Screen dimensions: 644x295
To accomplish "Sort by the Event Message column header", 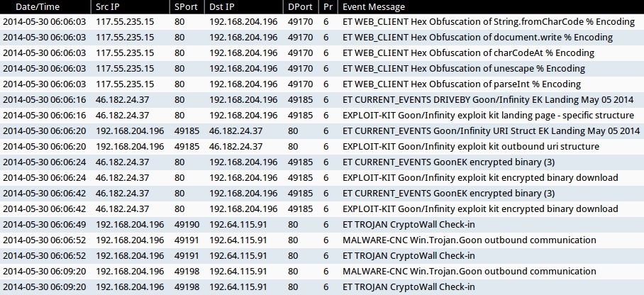I will click(373, 6).
